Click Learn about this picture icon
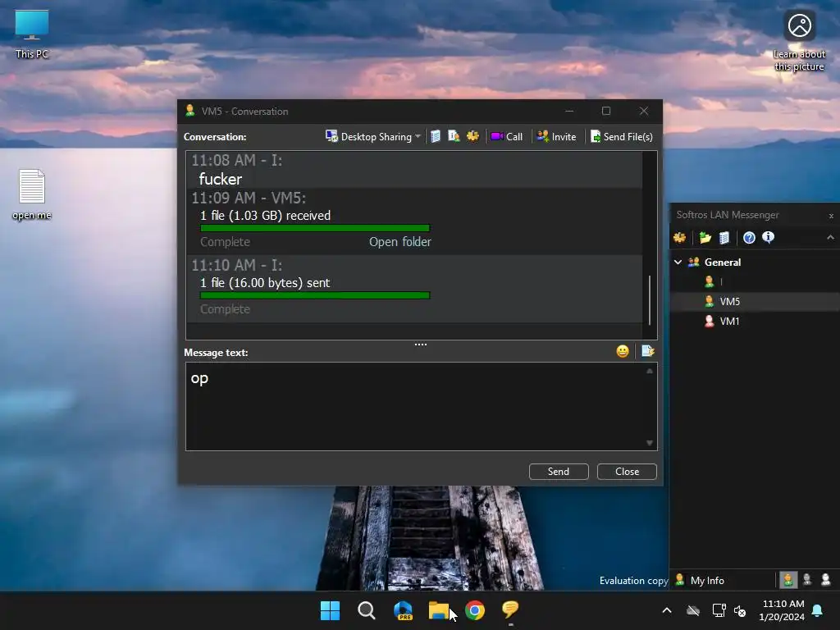 [799, 39]
